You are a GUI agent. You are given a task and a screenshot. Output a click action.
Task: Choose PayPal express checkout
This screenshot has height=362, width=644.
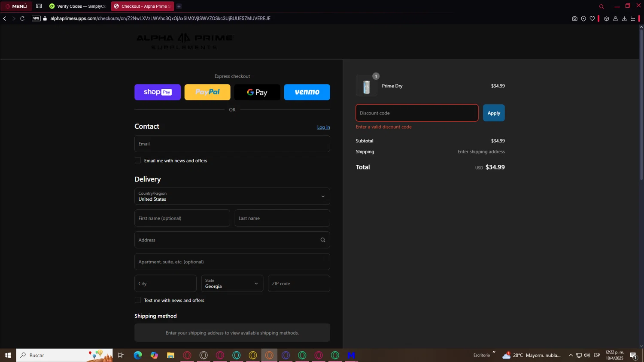pos(207,92)
